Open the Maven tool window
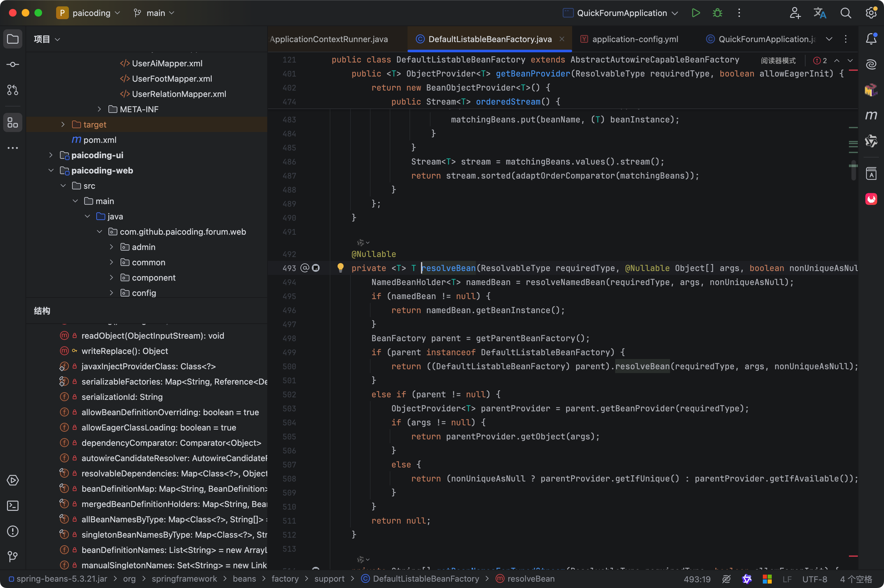The image size is (884, 588). 871,115
